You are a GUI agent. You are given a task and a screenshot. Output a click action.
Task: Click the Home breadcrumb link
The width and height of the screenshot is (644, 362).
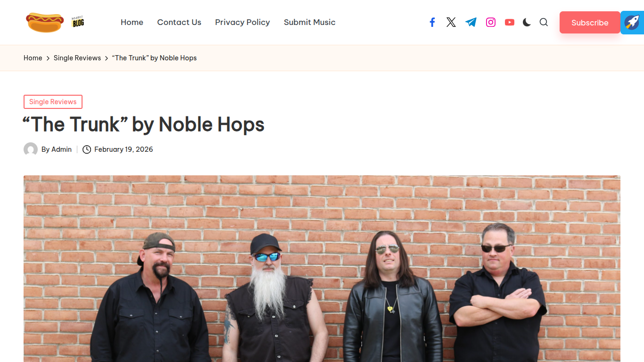[33, 58]
